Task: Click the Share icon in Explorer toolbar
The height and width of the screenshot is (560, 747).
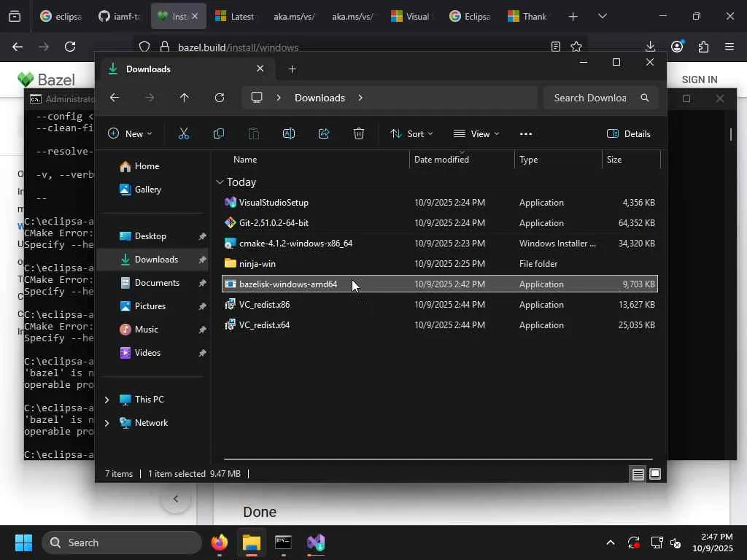Action: [324, 134]
